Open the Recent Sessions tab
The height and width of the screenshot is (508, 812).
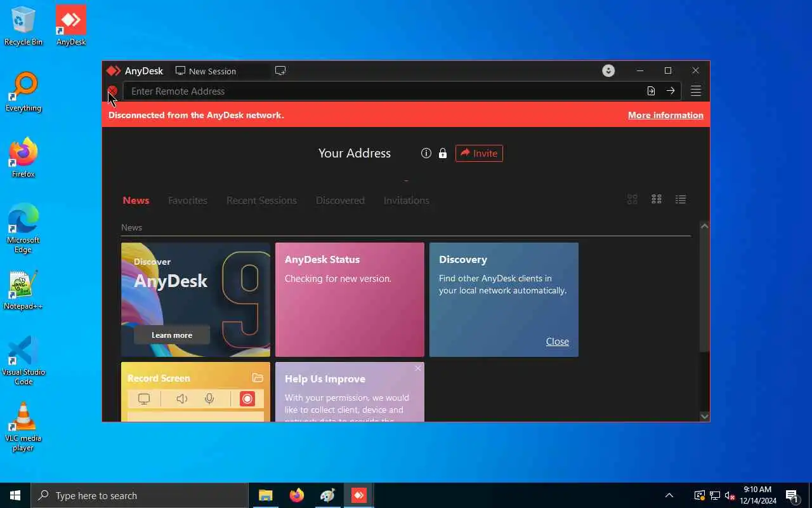point(261,200)
